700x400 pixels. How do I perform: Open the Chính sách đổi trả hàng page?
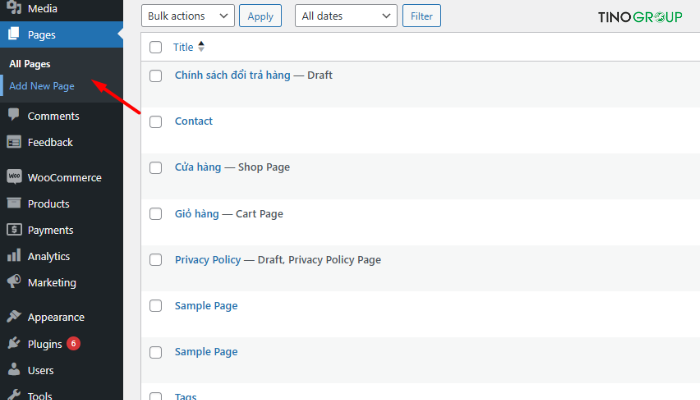pos(233,75)
